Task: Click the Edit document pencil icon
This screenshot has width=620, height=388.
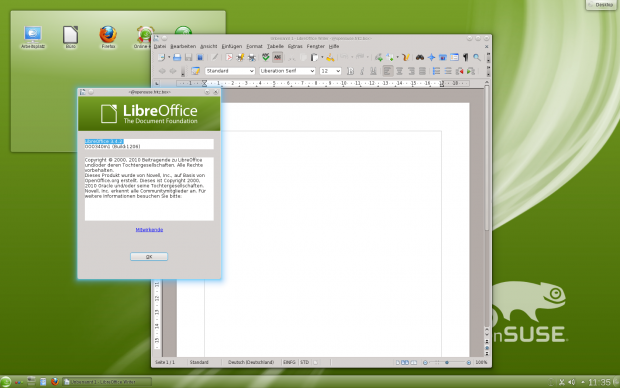Action: pos(215,58)
